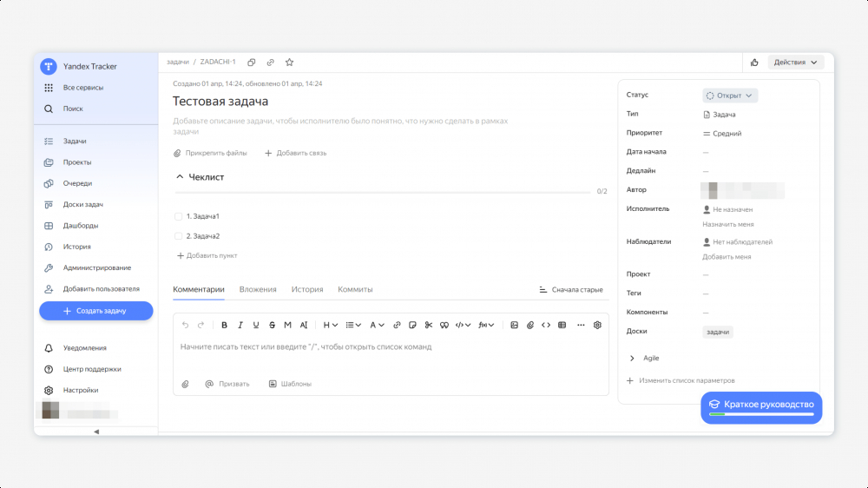Open the Открыт status dropdown
The width and height of the screenshot is (868, 488).
click(x=729, y=96)
